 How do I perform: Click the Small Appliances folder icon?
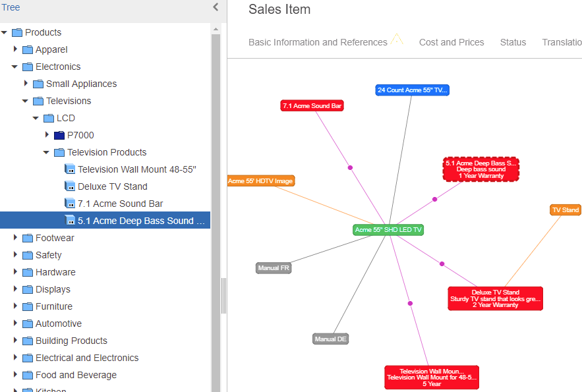pos(38,84)
